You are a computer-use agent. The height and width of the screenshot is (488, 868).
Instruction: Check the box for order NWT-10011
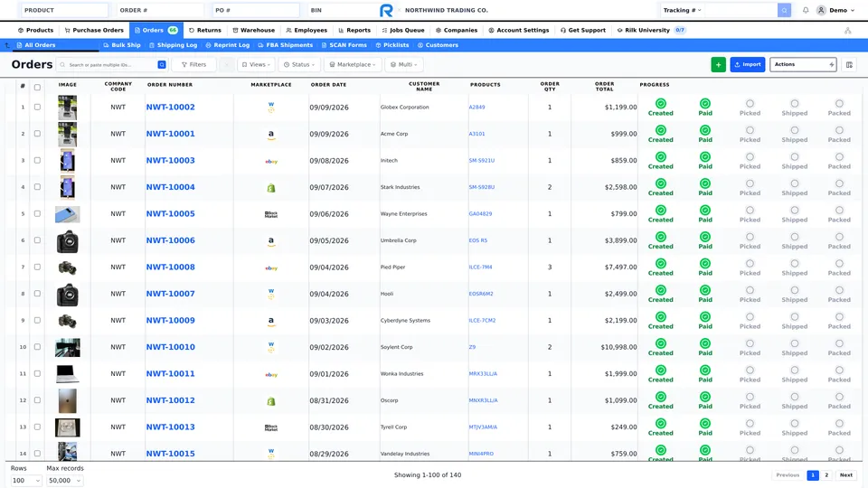tap(37, 373)
